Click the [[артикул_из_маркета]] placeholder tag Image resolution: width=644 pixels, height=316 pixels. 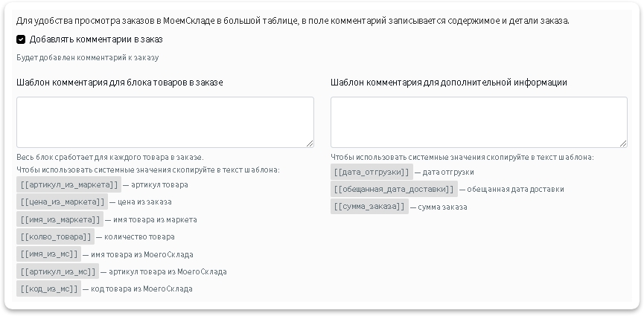coord(68,184)
